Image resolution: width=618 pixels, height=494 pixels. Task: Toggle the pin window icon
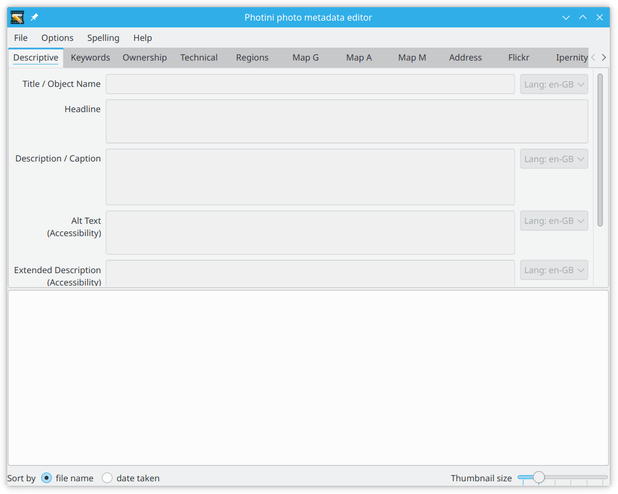pos(34,17)
